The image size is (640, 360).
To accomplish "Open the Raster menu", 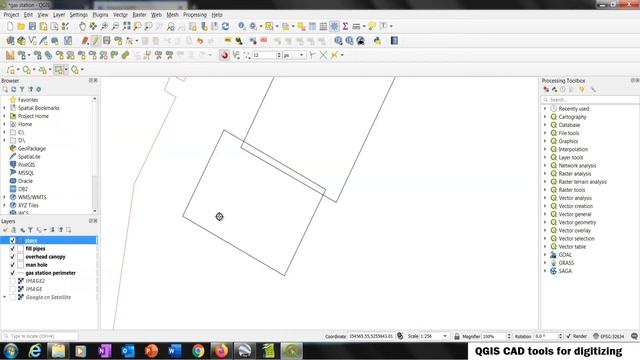I will point(139,15).
